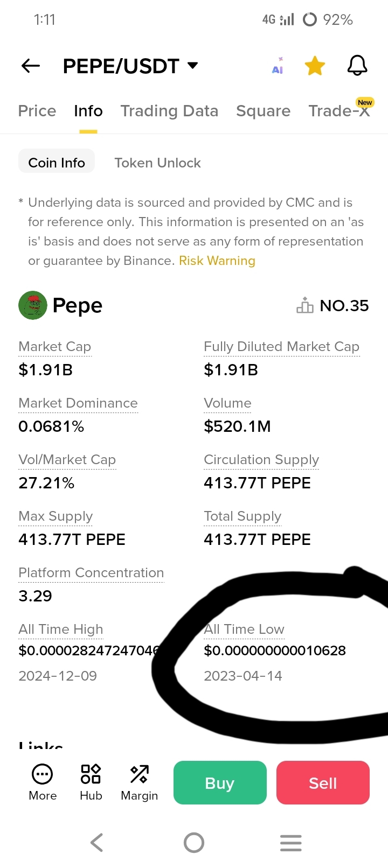Switch to the Price tab
The height and width of the screenshot is (868, 388).
click(x=37, y=111)
